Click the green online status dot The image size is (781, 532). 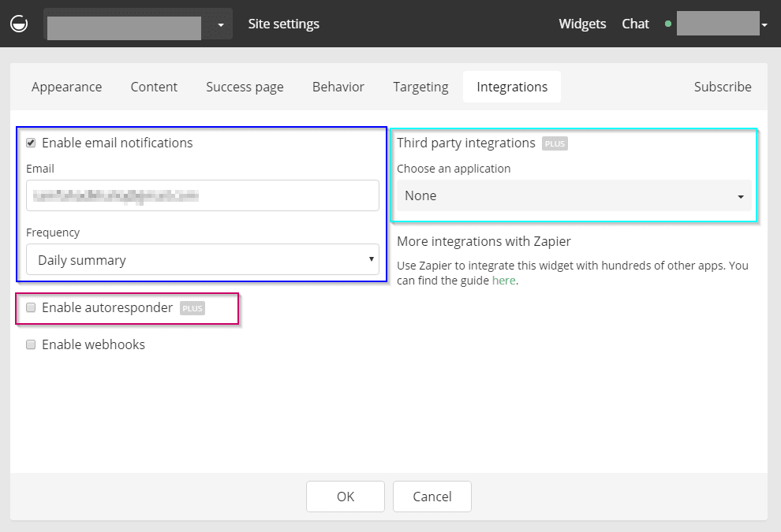point(667,24)
